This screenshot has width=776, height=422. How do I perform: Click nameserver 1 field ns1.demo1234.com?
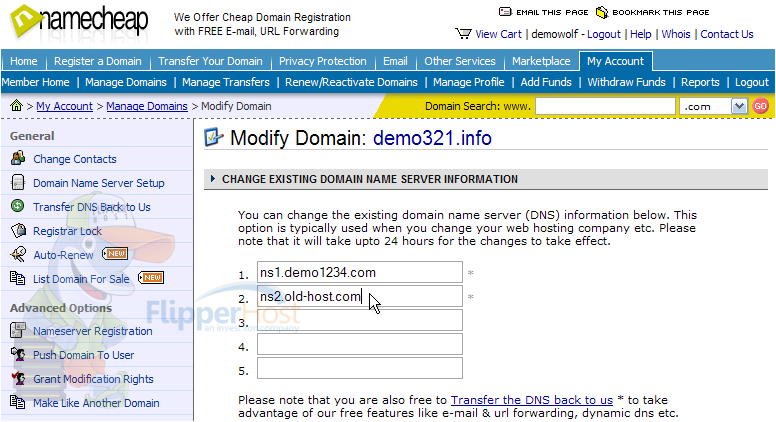coord(360,272)
